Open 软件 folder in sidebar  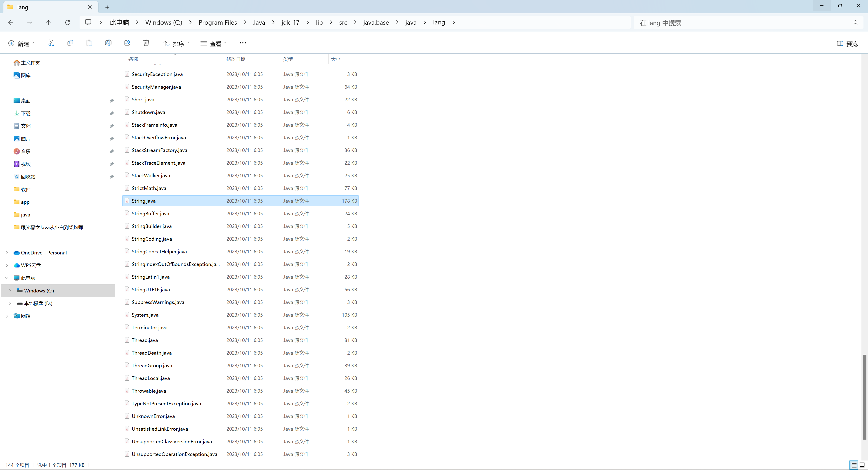pyautogui.click(x=22, y=190)
